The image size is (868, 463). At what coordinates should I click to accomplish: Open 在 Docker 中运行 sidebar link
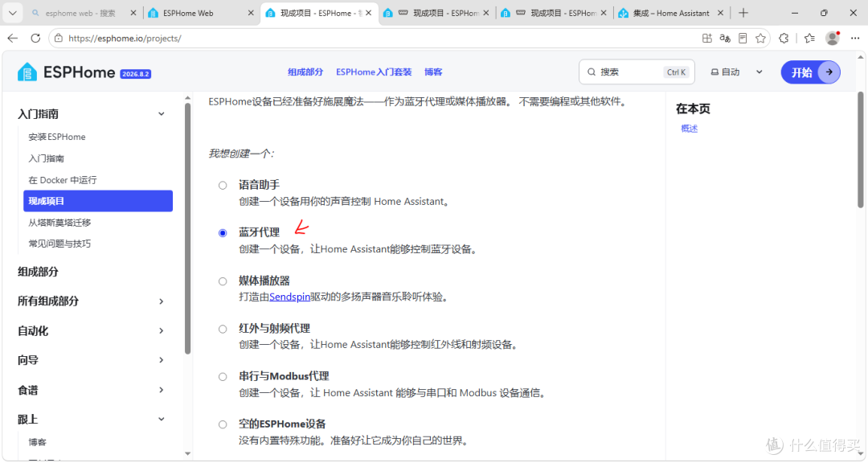point(63,180)
